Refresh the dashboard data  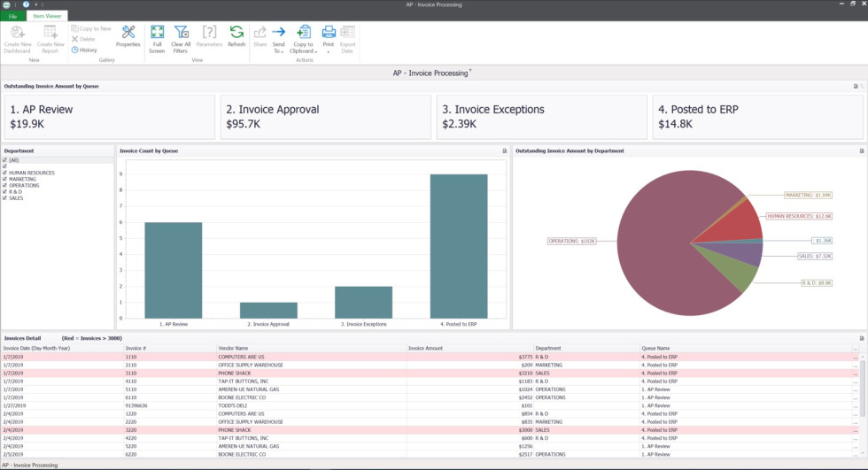click(x=236, y=37)
